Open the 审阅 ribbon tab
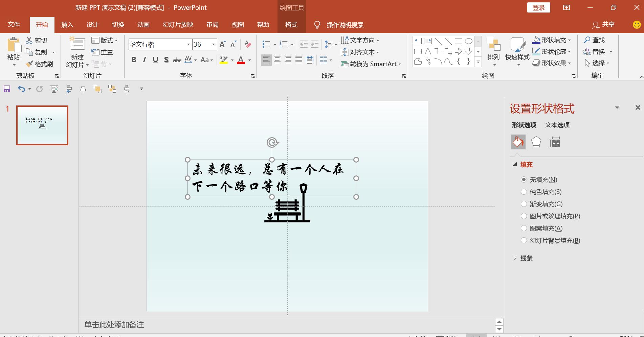The height and width of the screenshot is (337, 644). (212, 25)
